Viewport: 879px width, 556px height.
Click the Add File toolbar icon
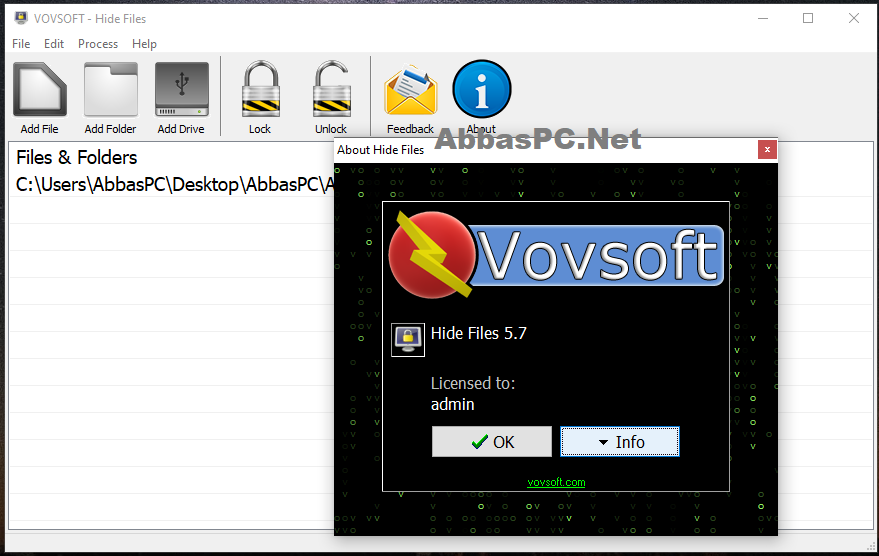pos(40,89)
